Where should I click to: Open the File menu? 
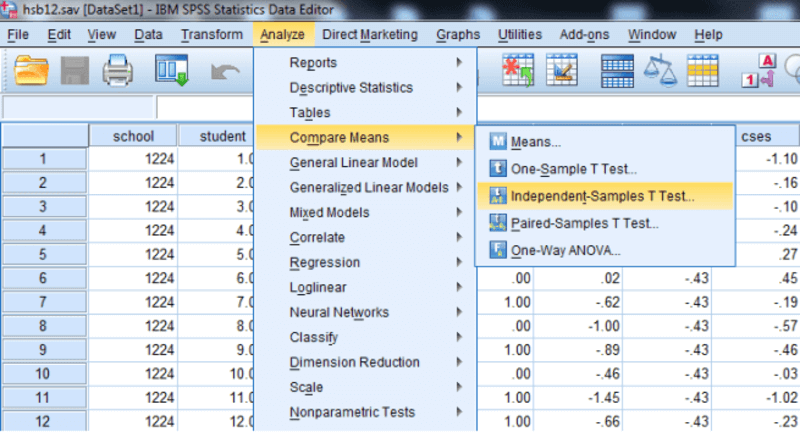click(18, 35)
